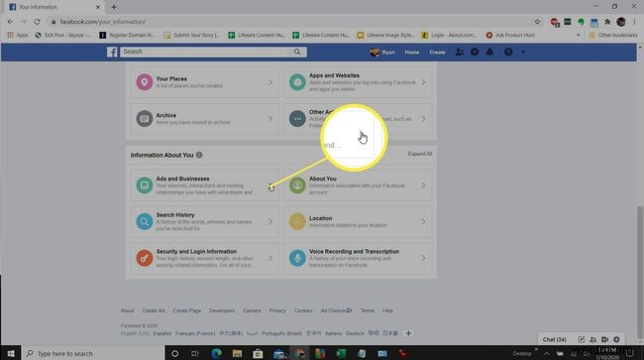Open Chrome extensions puzzle icon
Image resolution: width=644 pixels, height=360 pixels.
pyautogui.click(x=607, y=22)
